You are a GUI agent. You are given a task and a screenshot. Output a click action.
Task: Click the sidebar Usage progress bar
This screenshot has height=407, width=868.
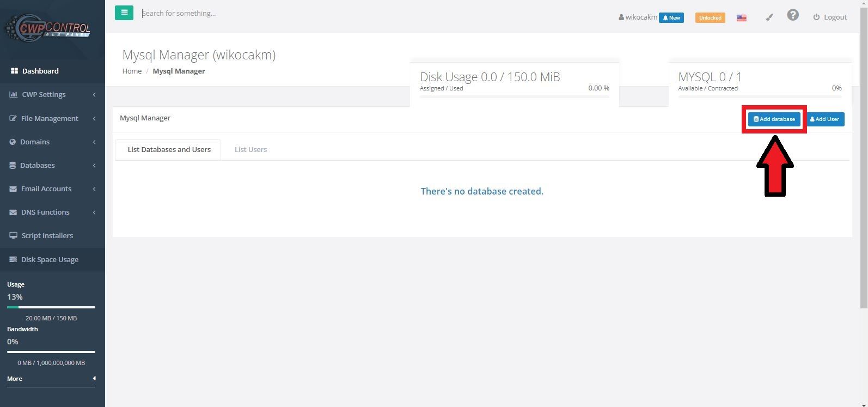point(51,307)
